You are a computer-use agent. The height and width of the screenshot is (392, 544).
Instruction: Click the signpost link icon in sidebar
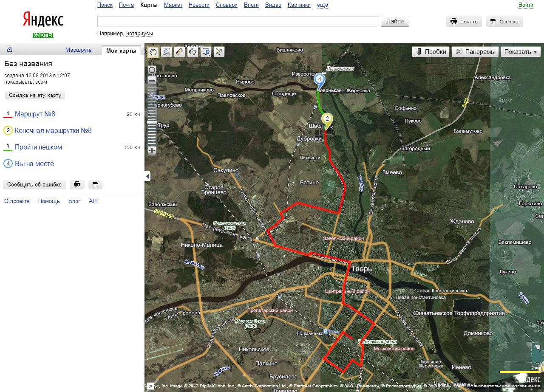click(95, 185)
